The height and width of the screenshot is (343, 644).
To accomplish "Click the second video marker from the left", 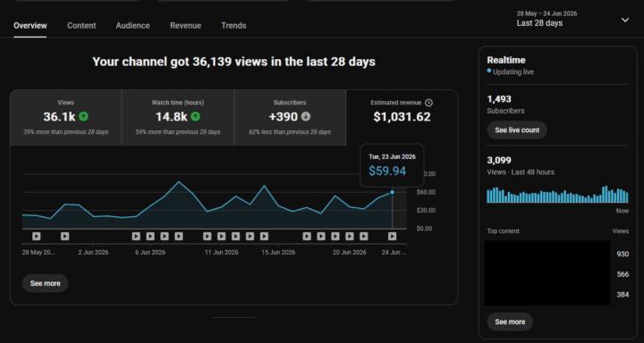I will [65, 237].
